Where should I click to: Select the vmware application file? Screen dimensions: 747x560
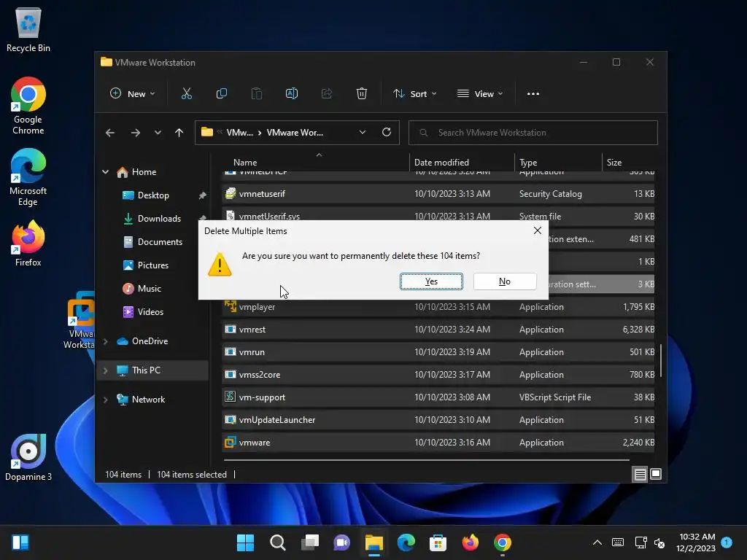point(438,443)
